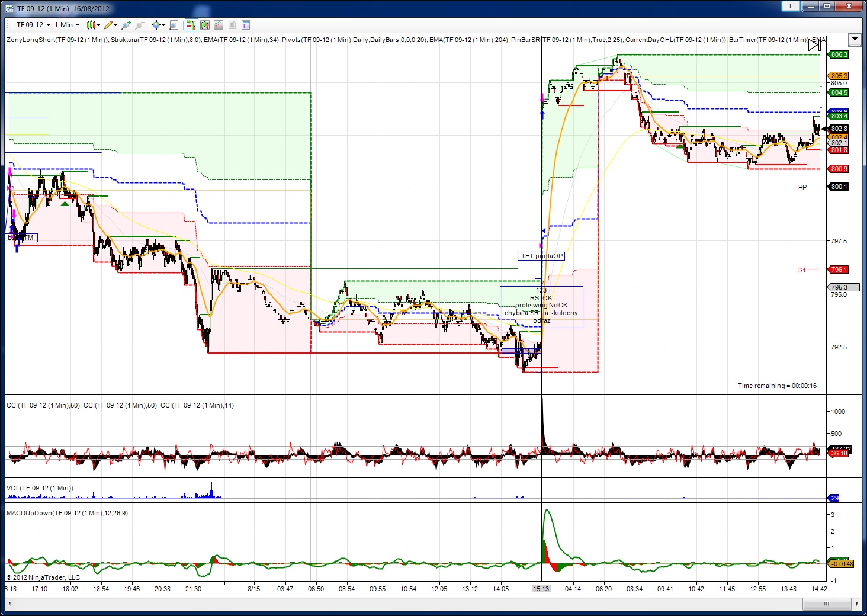Click the 1000 level on the CCI axis

(838, 412)
